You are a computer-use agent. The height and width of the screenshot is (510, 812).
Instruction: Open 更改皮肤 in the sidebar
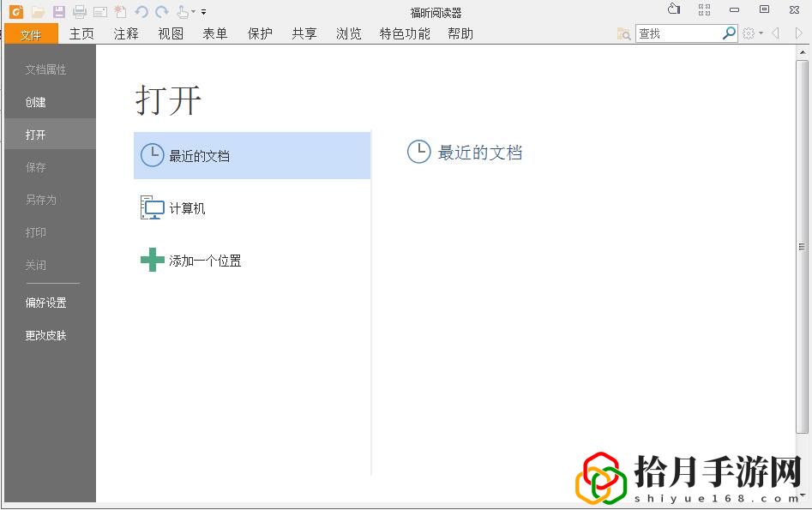click(50, 335)
